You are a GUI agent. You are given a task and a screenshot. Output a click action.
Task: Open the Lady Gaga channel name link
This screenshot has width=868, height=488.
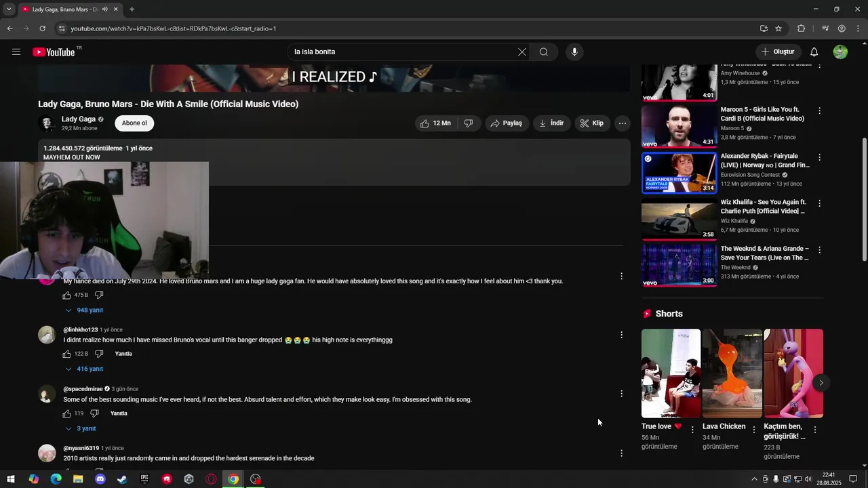tap(79, 119)
